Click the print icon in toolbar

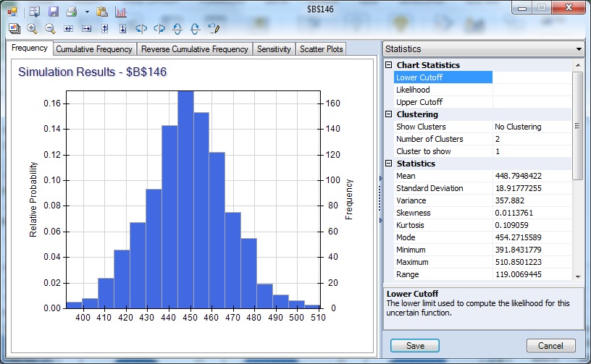pos(71,12)
